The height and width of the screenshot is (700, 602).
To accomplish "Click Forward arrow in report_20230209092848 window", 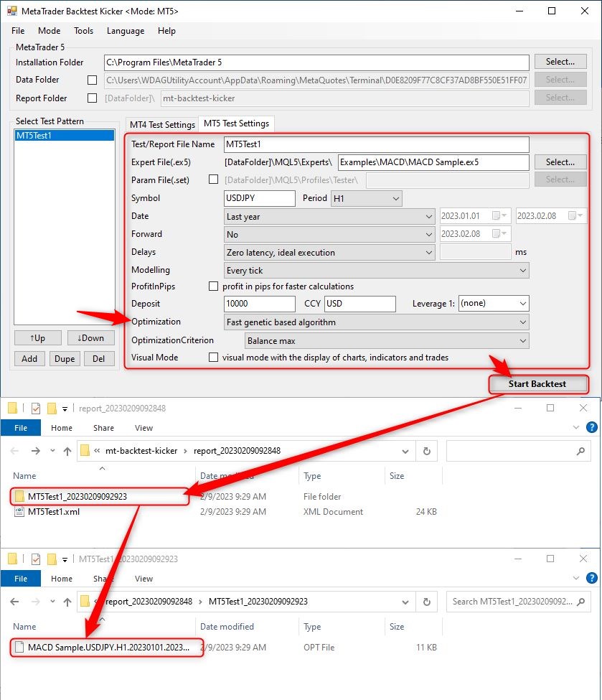I will pyautogui.click(x=36, y=451).
